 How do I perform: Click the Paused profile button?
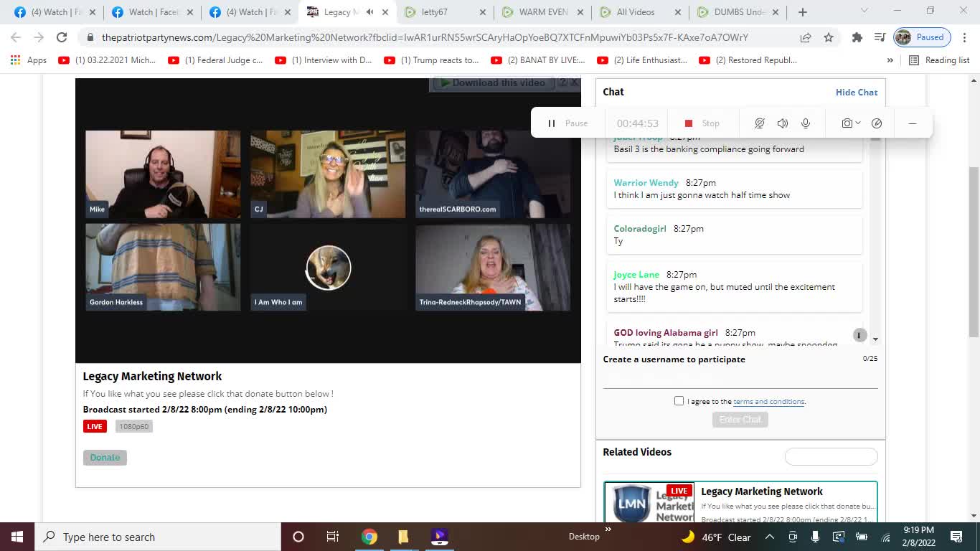922,37
